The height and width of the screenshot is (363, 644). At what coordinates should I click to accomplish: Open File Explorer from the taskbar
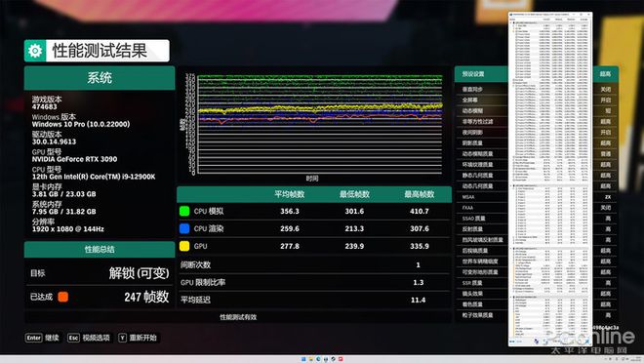pyautogui.click(x=311, y=359)
